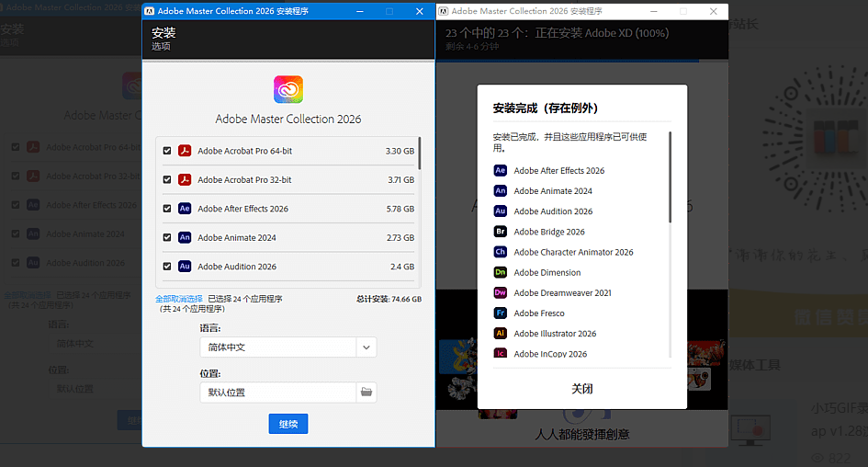The height and width of the screenshot is (467, 868).
Task: Click the Character Animator 2026 icon
Action: click(501, 252)
